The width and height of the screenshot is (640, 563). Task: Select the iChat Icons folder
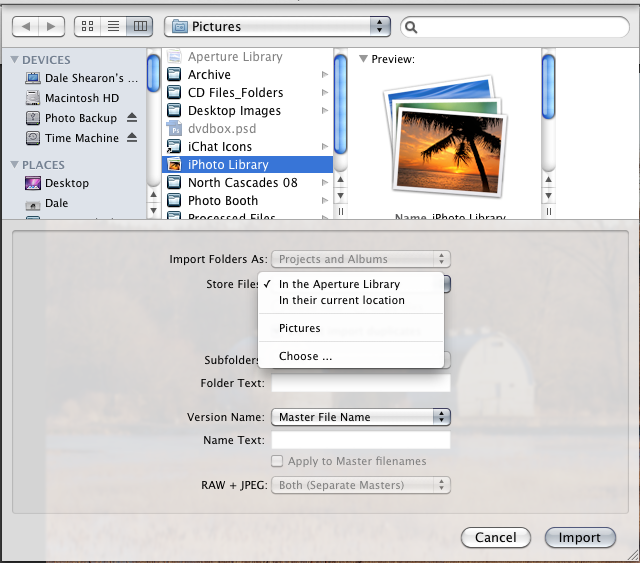pos(247,147)
